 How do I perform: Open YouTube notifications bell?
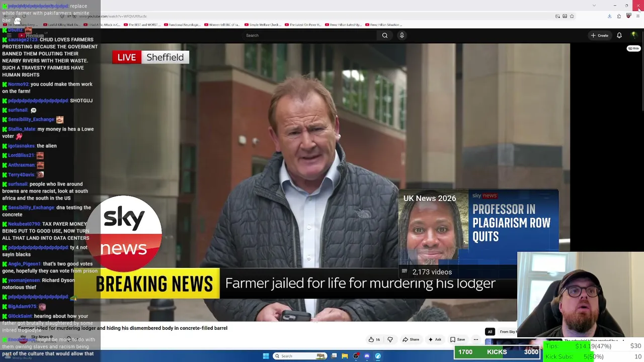[619, 35]
